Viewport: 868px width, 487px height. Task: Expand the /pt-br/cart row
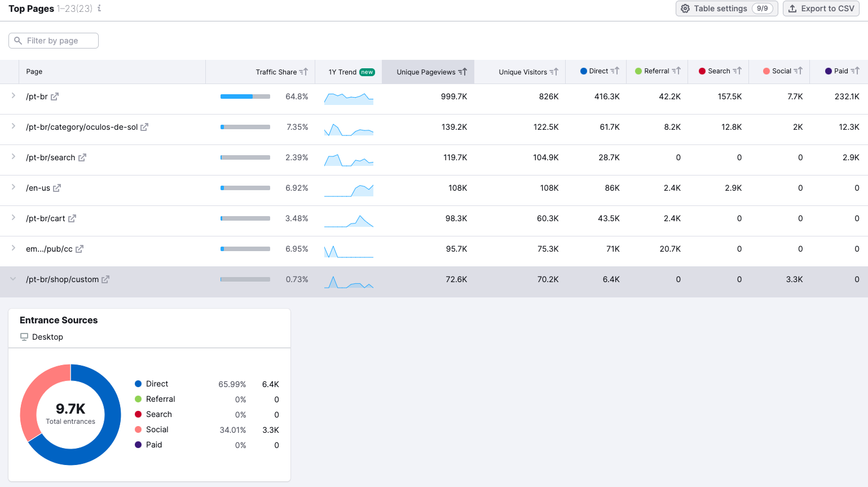[x=13, y=218]
